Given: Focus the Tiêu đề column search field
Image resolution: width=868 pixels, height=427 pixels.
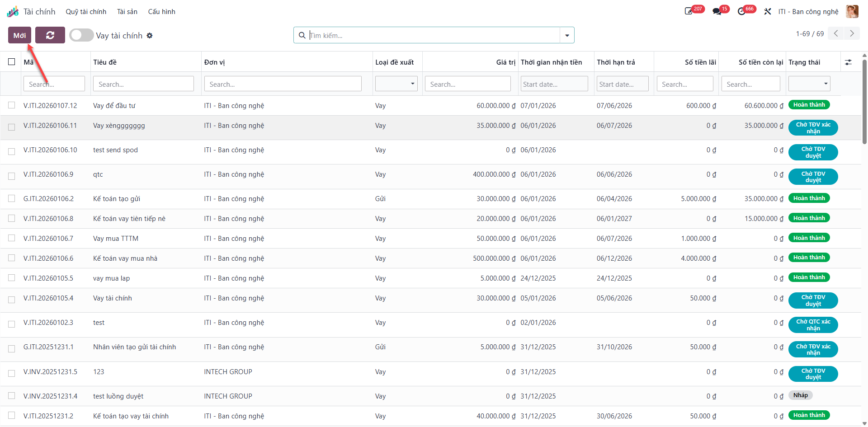Looking at the screenshot, I should coord(143,84).
